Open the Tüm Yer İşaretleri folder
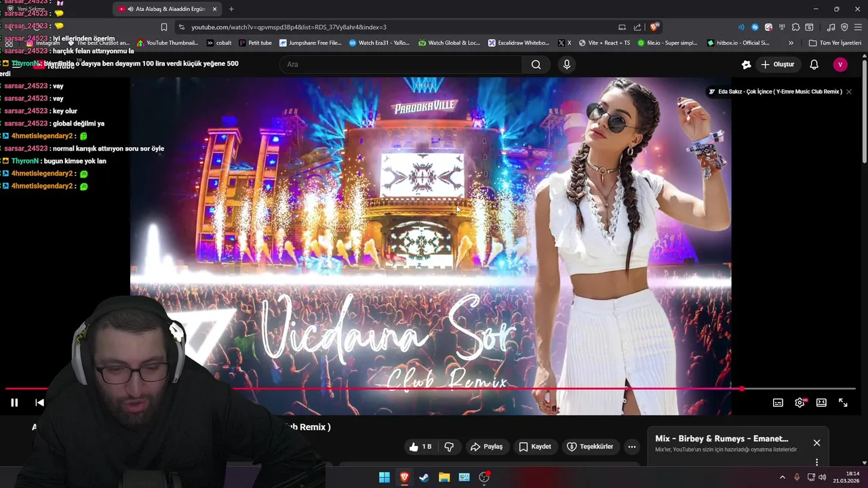The width and height of the screenshot is (868, 488). 835,43
